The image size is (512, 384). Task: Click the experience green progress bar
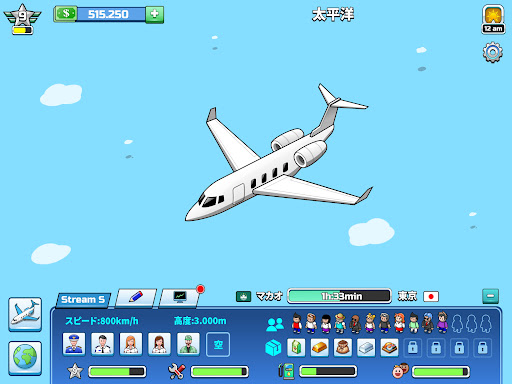point(117,372)
